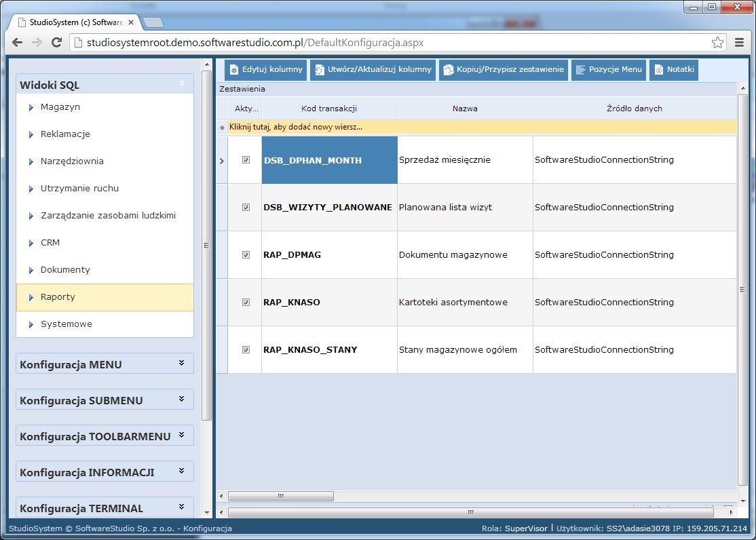The image size is (756, 540).
Task: Toggle the RAP_KNASO_STANY active checkbox
Action: [x=246, y=349]
